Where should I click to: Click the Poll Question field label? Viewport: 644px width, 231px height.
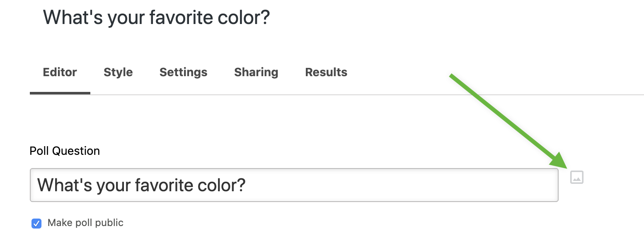point(65,151)
